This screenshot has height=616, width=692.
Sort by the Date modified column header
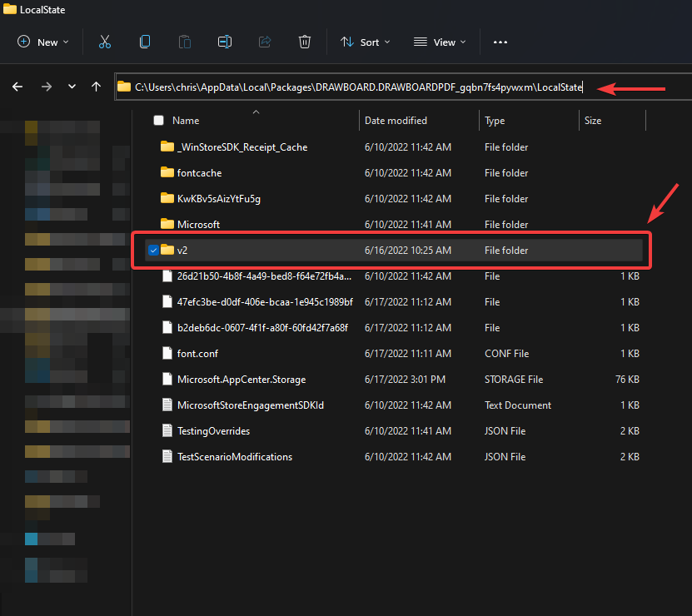coord(396,121)
